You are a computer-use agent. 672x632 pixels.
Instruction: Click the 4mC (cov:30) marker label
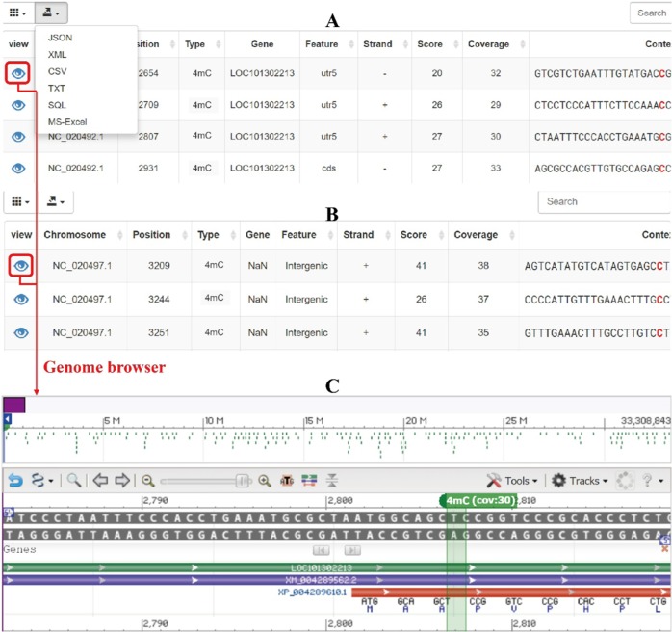[478, 500]
